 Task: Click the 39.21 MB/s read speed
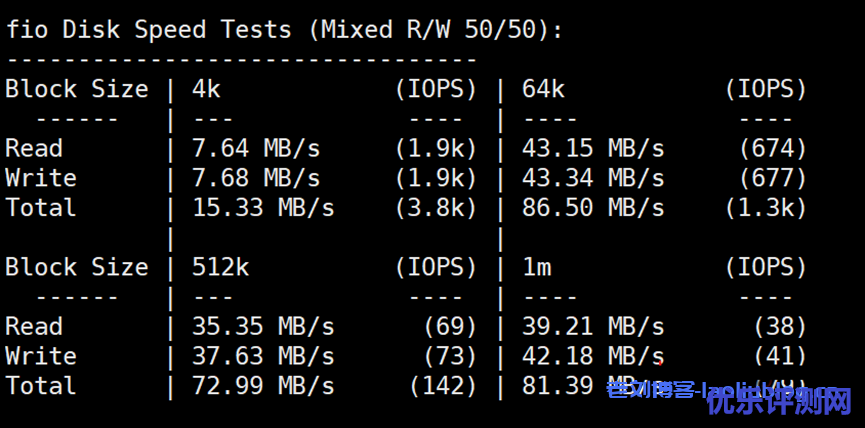click(593, 327)
